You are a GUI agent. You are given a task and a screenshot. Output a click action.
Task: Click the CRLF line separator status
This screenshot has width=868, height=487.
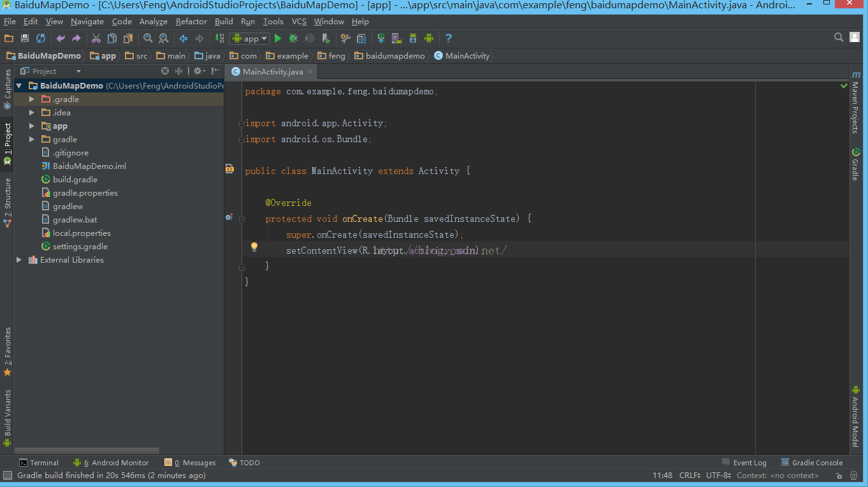coord(691,476)
